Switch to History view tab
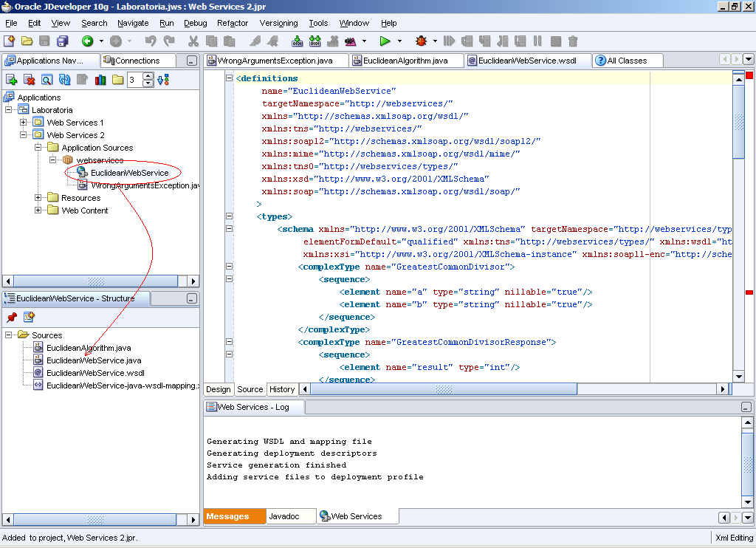Screen dimensions: 756x548 pos(282,389)
